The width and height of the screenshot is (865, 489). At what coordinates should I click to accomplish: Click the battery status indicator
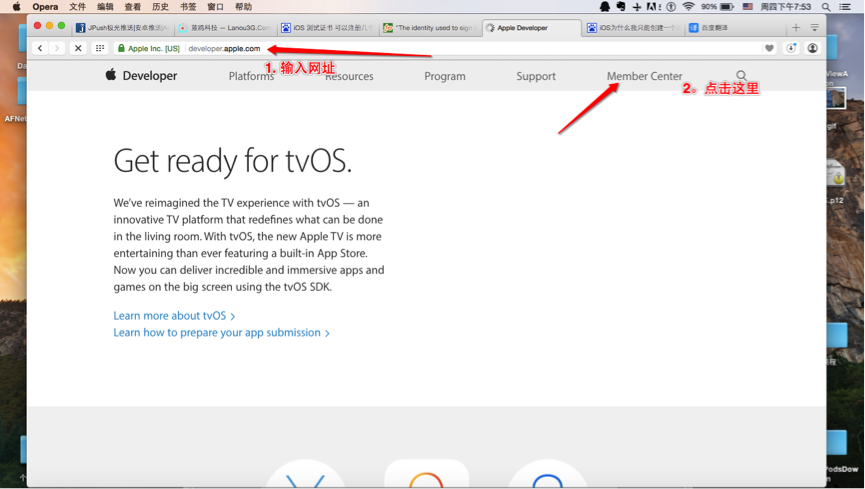point(717,7)
